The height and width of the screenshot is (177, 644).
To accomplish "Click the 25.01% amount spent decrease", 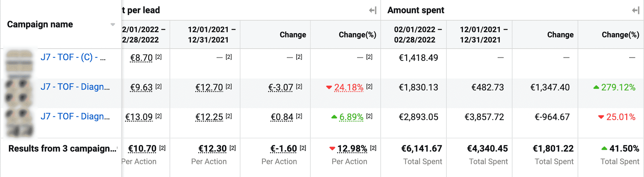I will (621, 117).
